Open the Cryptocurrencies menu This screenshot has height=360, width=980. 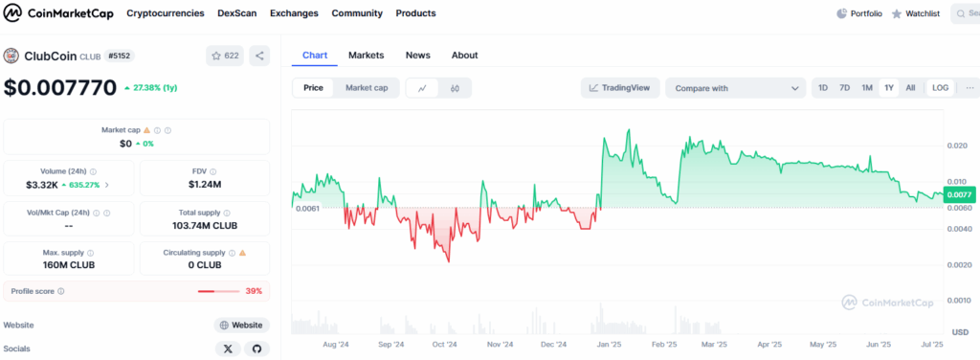(x=166, y=13)
